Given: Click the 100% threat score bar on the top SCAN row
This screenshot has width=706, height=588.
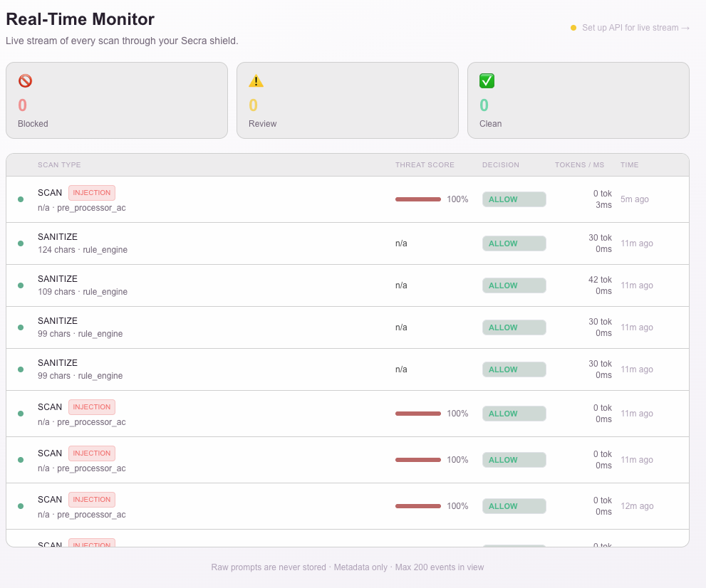Looking at the screenshot, I should tap(418, 199).
